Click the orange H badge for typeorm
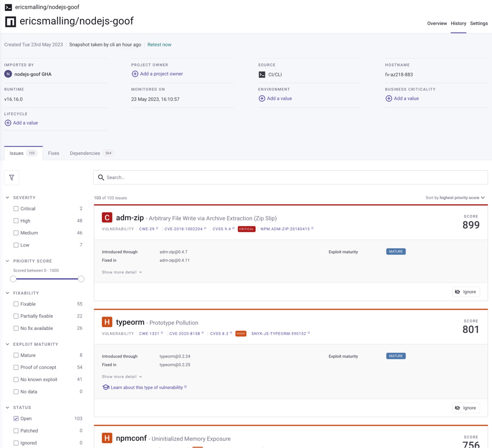Image resolution: width=492 pixels, height=448 pixels. tap(107, 322)
